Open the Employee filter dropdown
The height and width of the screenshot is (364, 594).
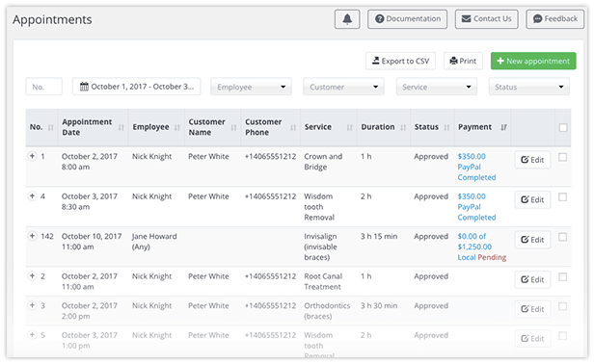point(251,87)
